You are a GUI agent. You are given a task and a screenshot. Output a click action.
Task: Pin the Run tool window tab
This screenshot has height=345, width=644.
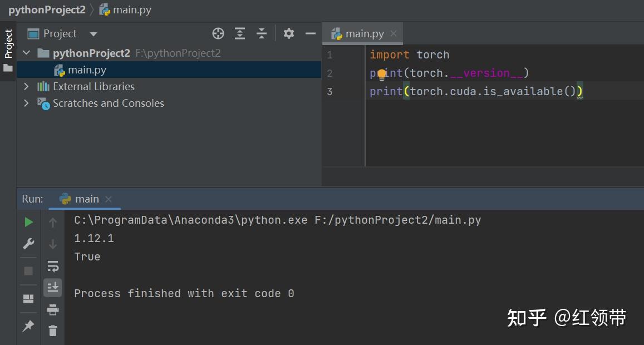pos(28,326)
